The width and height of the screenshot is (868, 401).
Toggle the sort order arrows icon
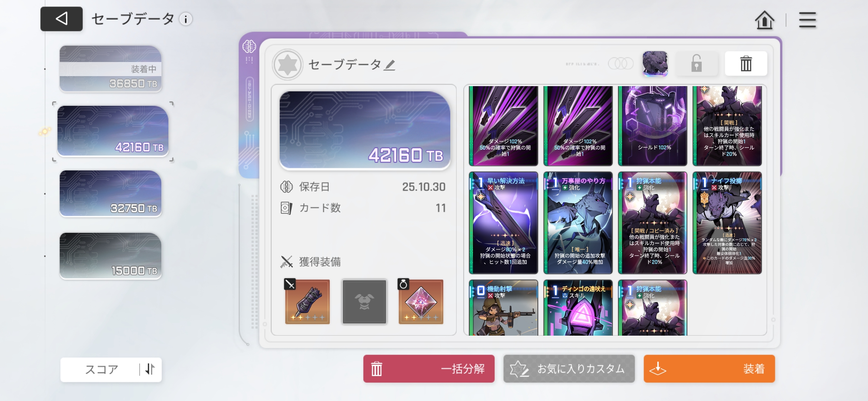click(150, 369)
